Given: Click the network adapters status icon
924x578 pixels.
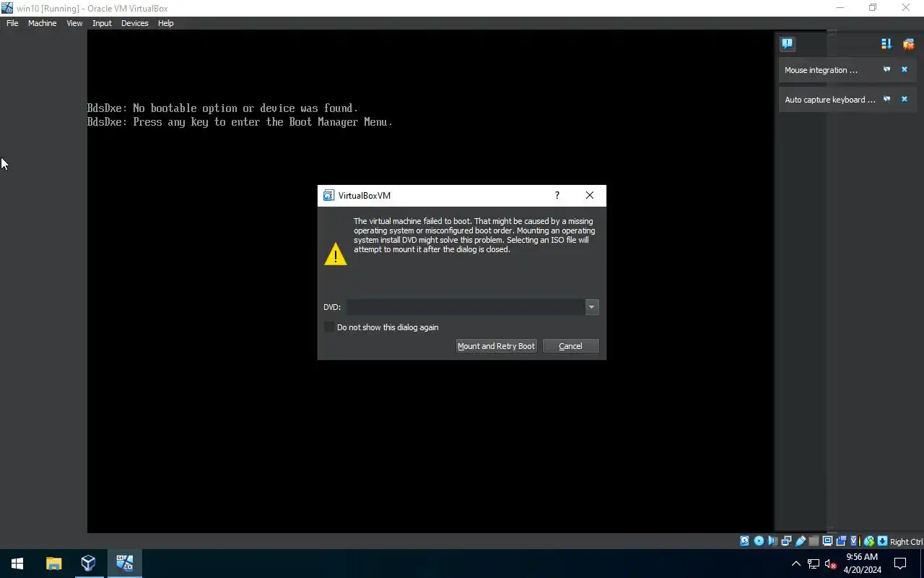Looking at the screenshot, I should [786, 541].
